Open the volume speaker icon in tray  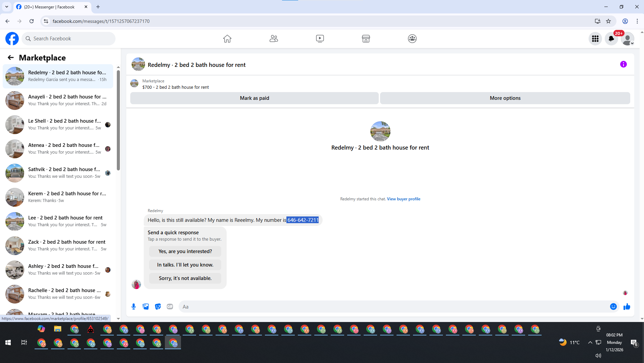tap(598, 356)
